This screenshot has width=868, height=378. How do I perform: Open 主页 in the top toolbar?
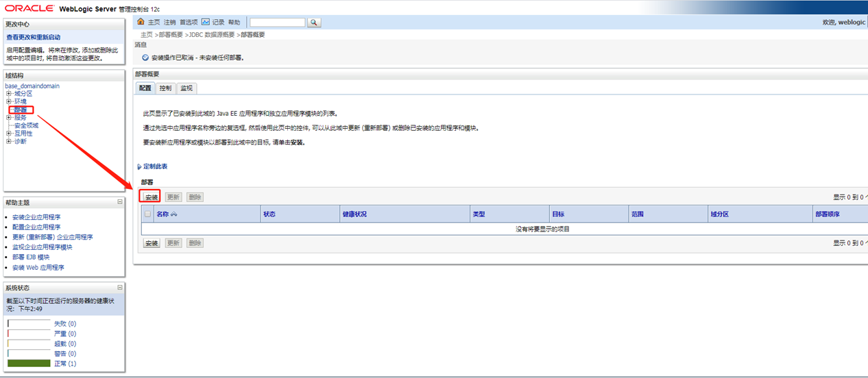point(154,23)
